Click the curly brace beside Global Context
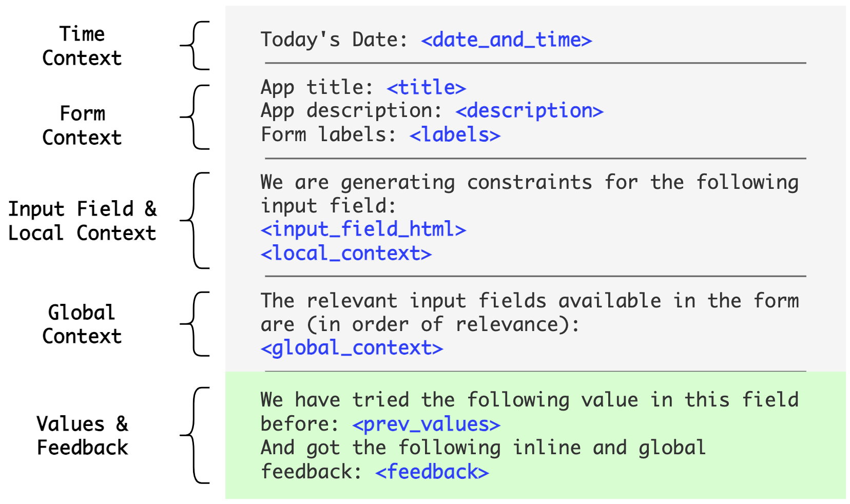Viewport: 850px width, 504px height. point(195,324)
